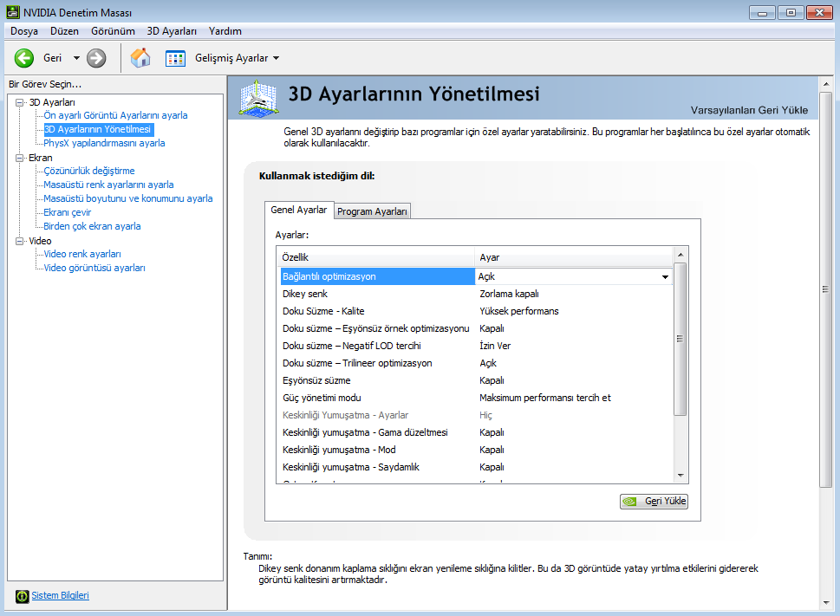The image size is (840, 616).
Task: Select the Eşyönsüz süzme row
Action: 476,380
